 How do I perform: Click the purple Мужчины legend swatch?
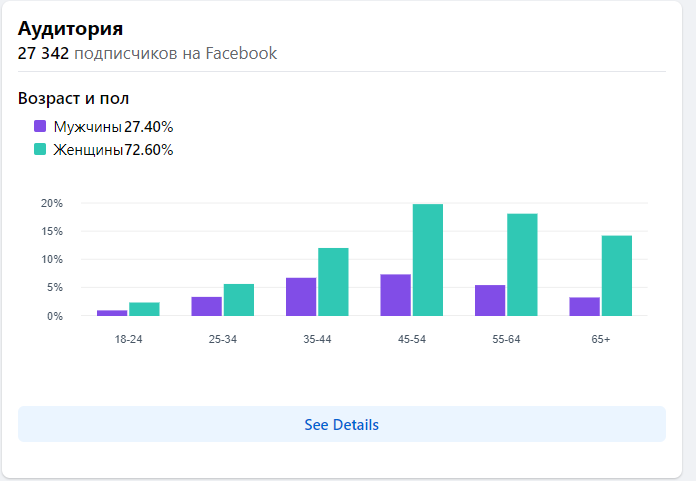coord(40,127)
